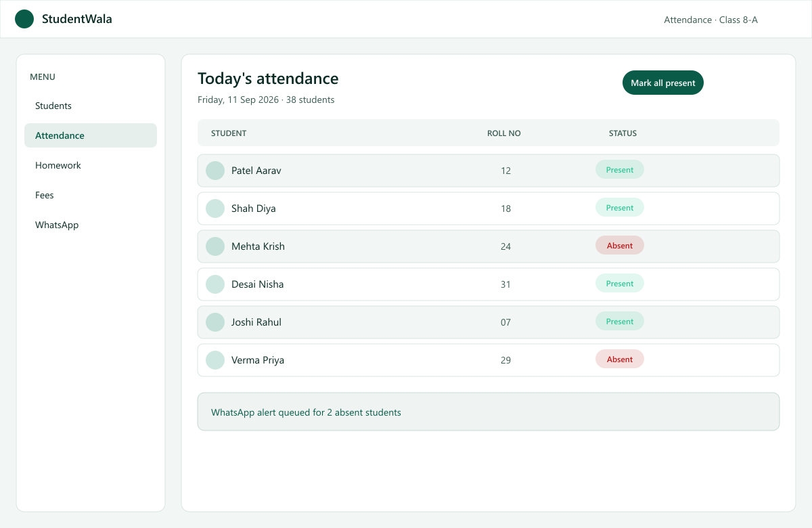Screen dimensions: 812x528
Task: Select the name Patel Aarav
Action: 256,171
